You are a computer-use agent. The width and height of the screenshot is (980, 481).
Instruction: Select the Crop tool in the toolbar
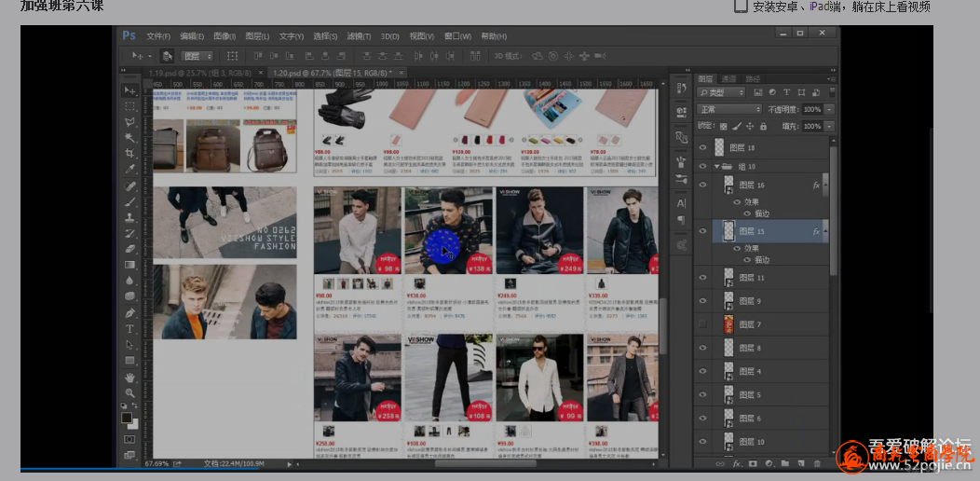130,153
